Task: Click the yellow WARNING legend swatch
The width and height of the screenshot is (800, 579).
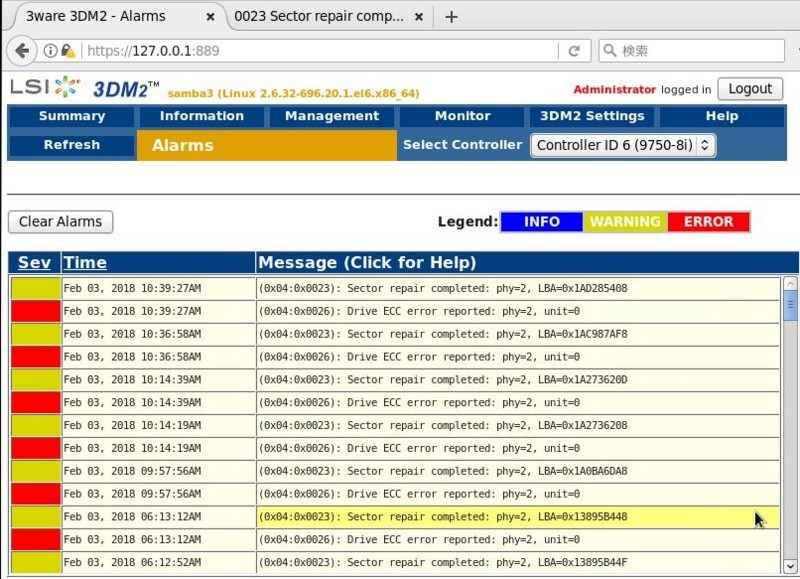Action: click(x=625, y=222)
